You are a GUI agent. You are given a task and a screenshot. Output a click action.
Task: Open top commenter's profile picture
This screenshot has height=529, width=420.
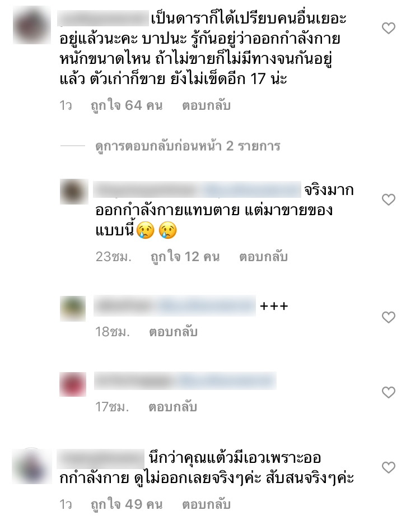tap(32, 25)
